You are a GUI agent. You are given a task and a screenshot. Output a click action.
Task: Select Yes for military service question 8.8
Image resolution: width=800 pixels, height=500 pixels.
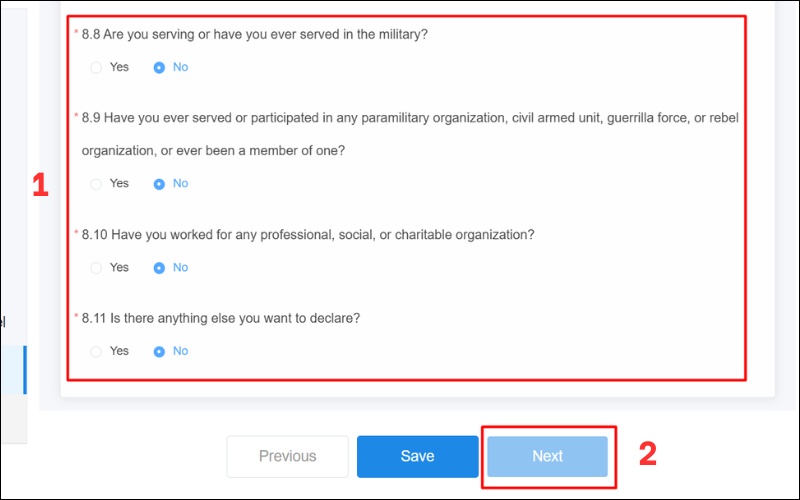[96, 67]
